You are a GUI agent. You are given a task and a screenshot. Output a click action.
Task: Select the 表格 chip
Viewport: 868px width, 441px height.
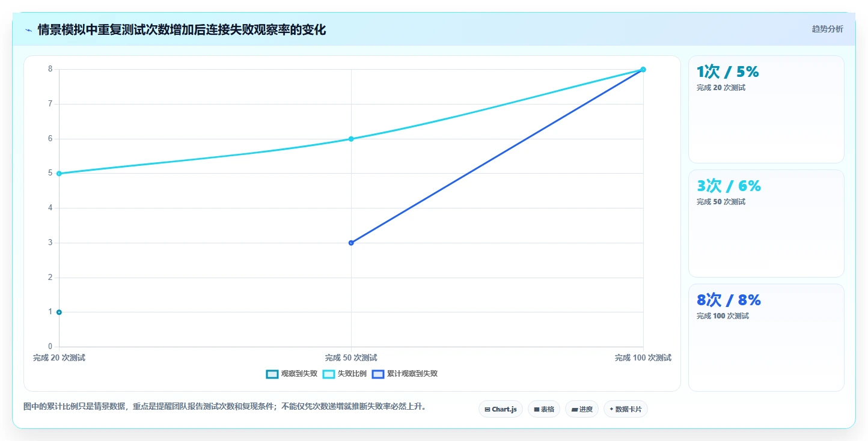pyautogui.click(x=544, y=409)
